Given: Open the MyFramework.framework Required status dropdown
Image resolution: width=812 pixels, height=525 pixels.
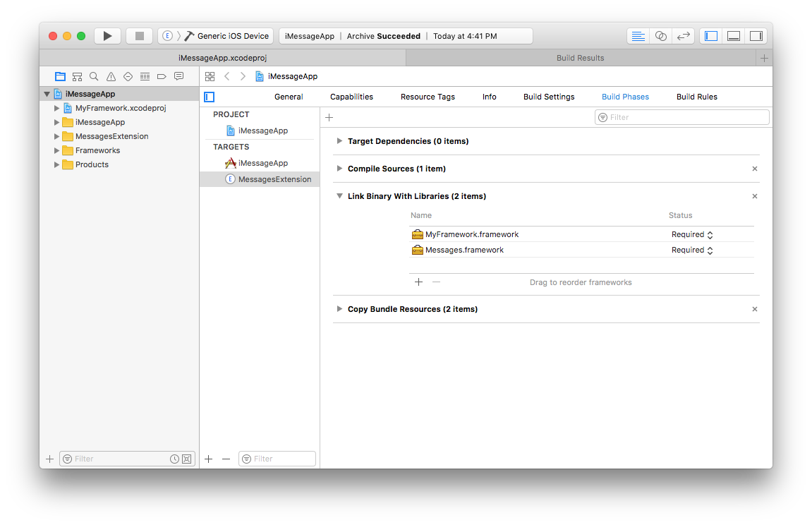Looking at the screenshot, I should pos(691,234).
